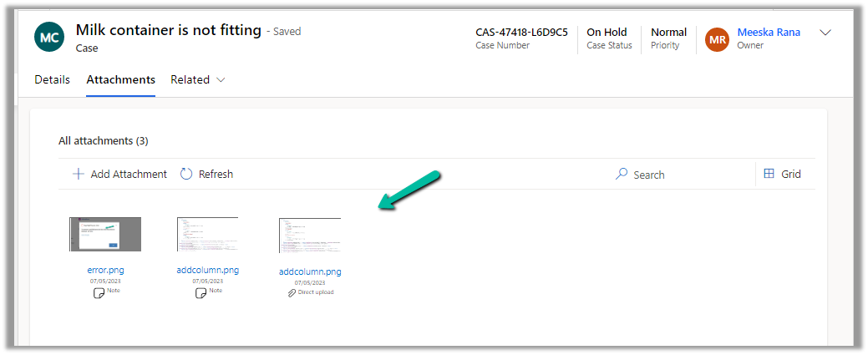Click the On Hold case status

(x=607, y=32)
